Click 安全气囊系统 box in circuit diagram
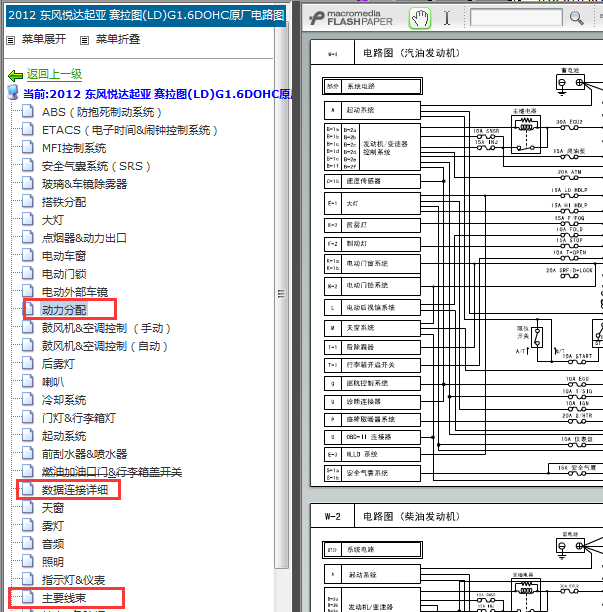 [x=372, y=473]
